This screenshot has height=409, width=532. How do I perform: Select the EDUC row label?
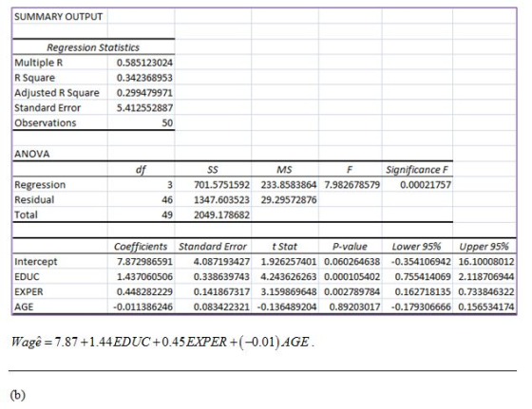[x=27, y=276]
